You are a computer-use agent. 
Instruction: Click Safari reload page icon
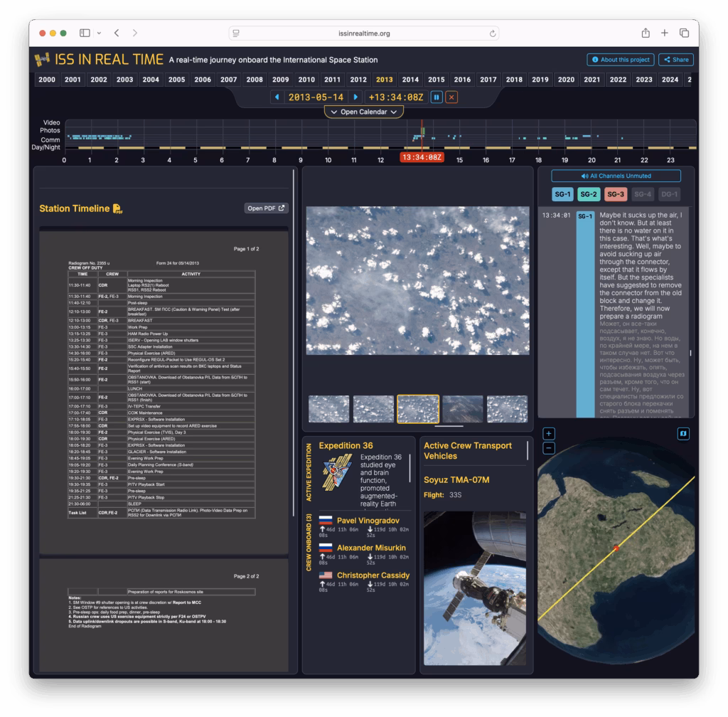(x=492, y=33)
